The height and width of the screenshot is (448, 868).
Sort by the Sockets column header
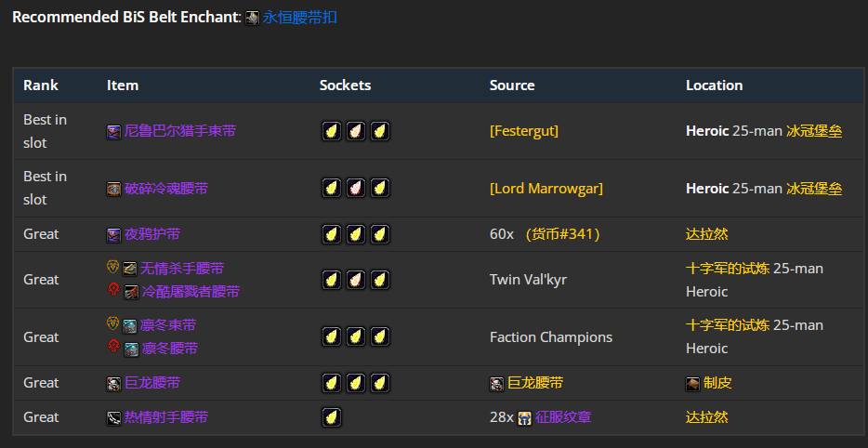(345, 86)
